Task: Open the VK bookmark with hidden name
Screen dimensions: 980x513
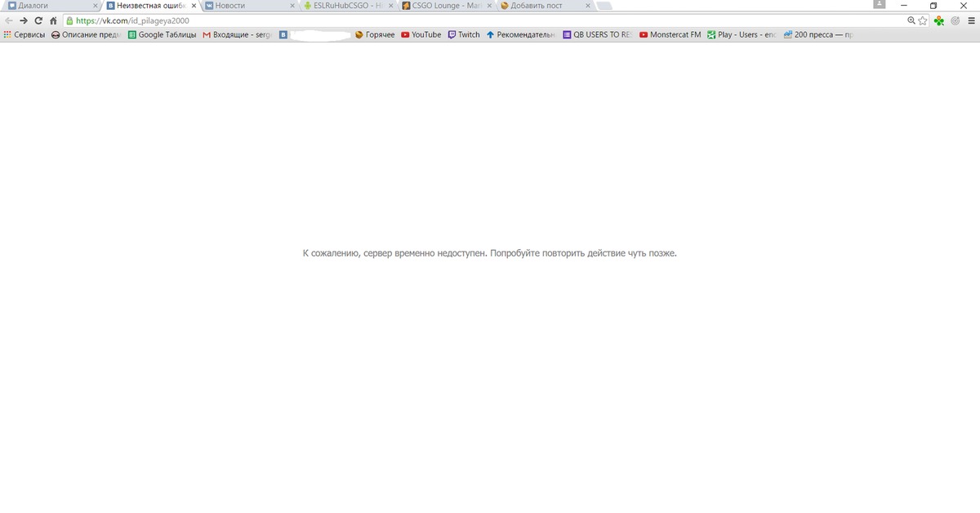Action: click(315, 34)
